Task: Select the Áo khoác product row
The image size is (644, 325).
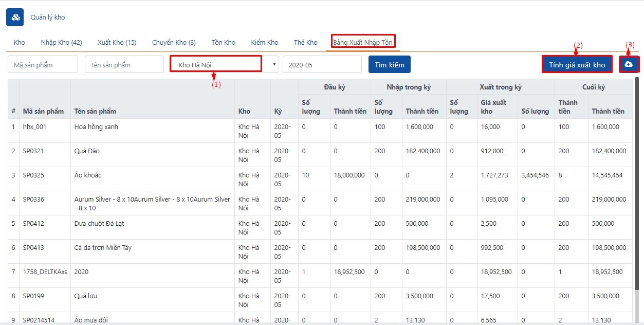Action: pyautogui.click(x=87, y=175)
